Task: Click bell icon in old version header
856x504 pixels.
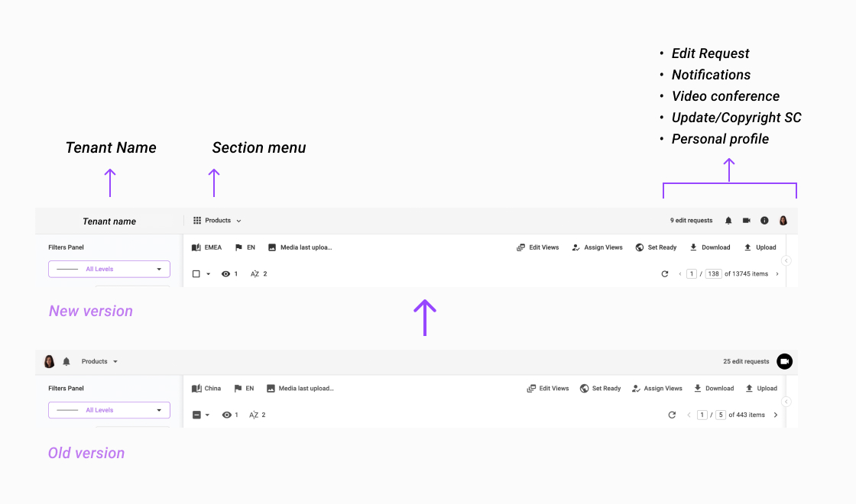Action: (66, 362)
